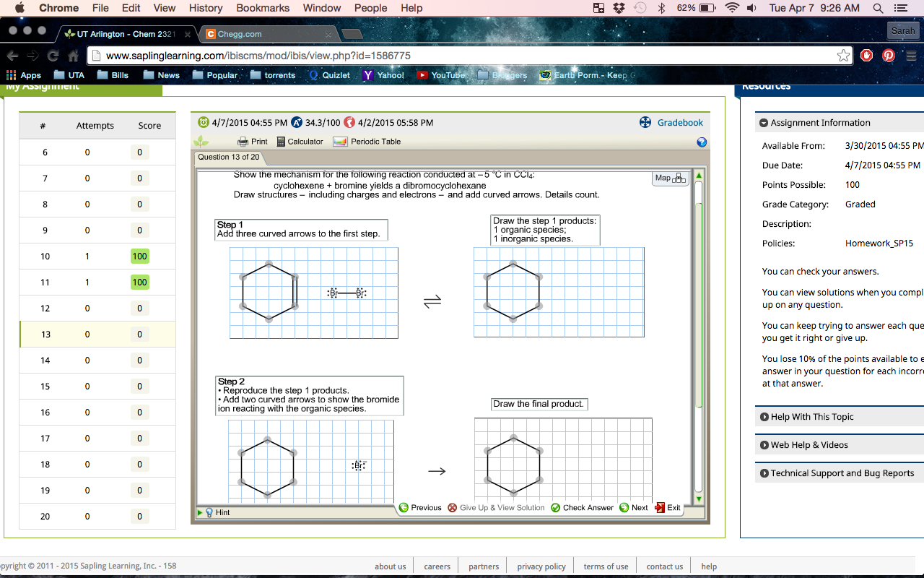Open the UTA bookmark folder

click(69, 75)
